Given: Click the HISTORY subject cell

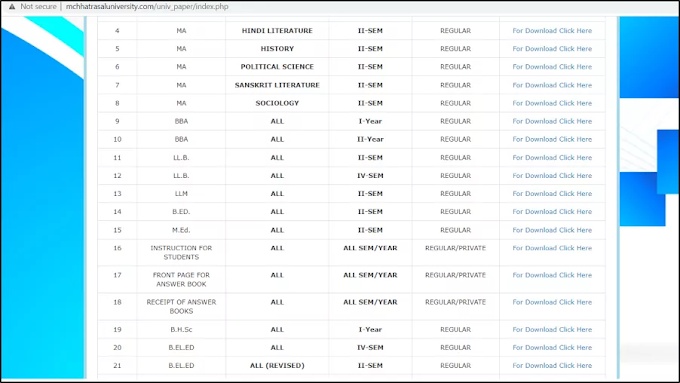Looking at the screenshot, I should coord(277,49).
